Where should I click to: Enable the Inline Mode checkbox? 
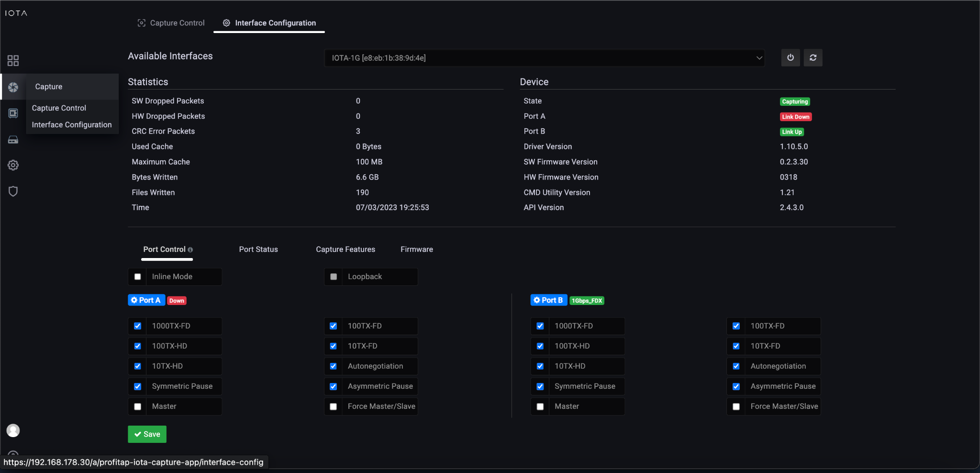pyautogui.click(x=138, y=277)
